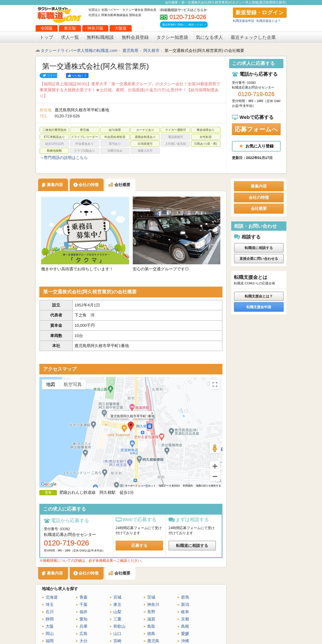This screenshot has height=644, width=322.
Task: Open 求人一覧 in the navigation bar
Action: (70, 37)
